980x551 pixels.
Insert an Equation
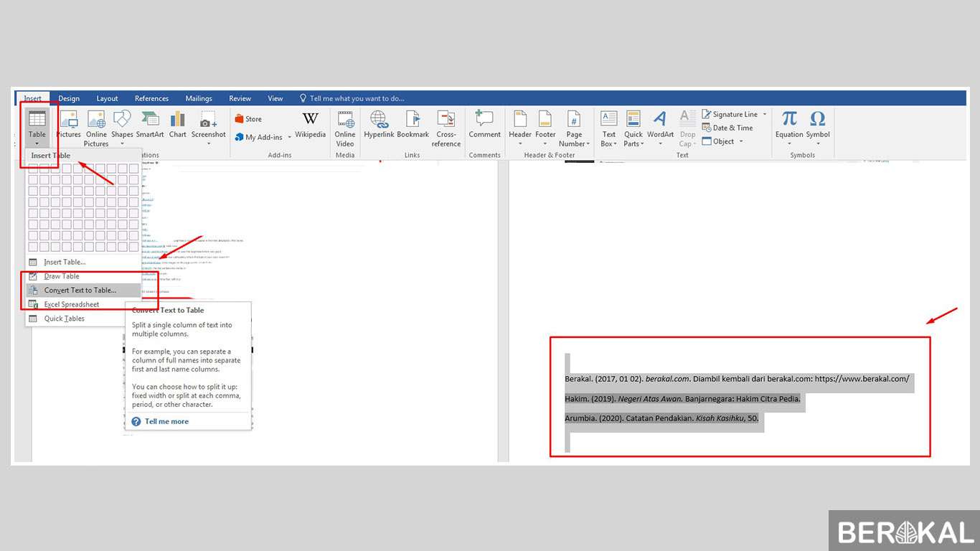click(788, 126)
